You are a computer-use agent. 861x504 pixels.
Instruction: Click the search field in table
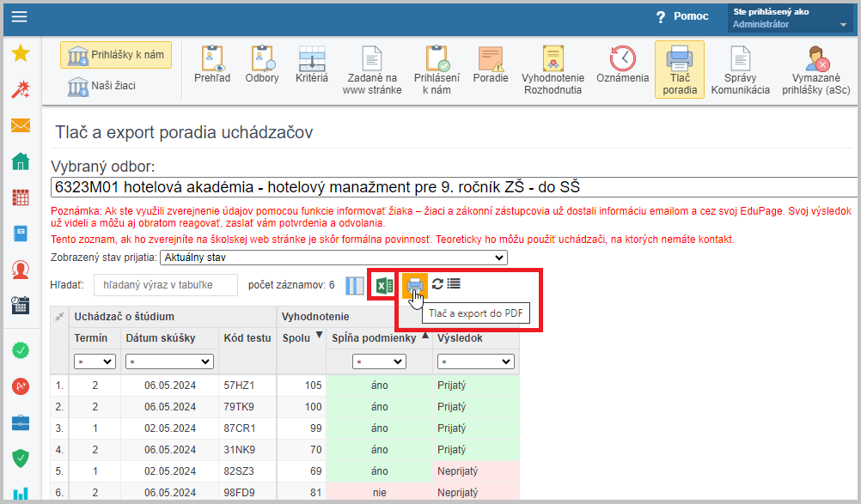[165, 285]
